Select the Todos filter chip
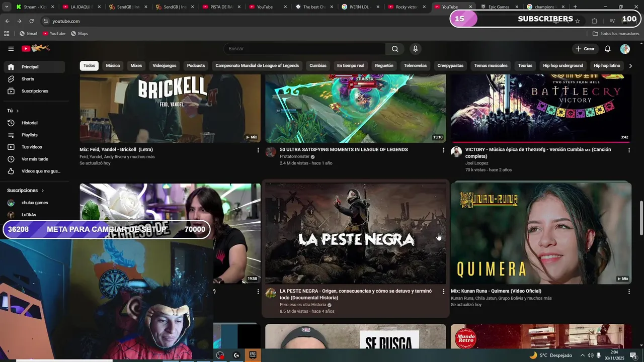This screenshot has height=362, width=644. (89, 66)
